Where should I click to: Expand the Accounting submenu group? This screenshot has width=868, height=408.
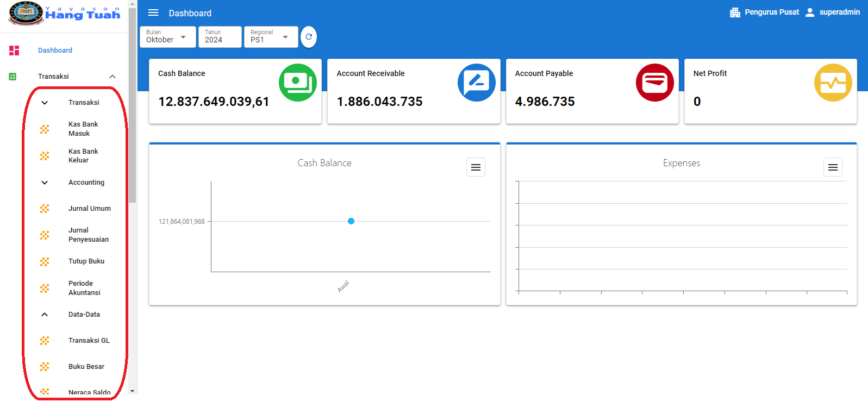click(x=45, y=183)
